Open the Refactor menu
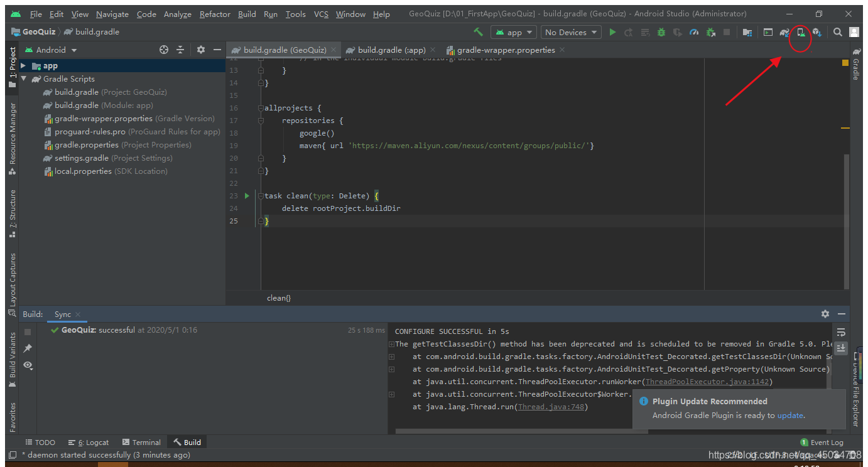 pos(215,13)
